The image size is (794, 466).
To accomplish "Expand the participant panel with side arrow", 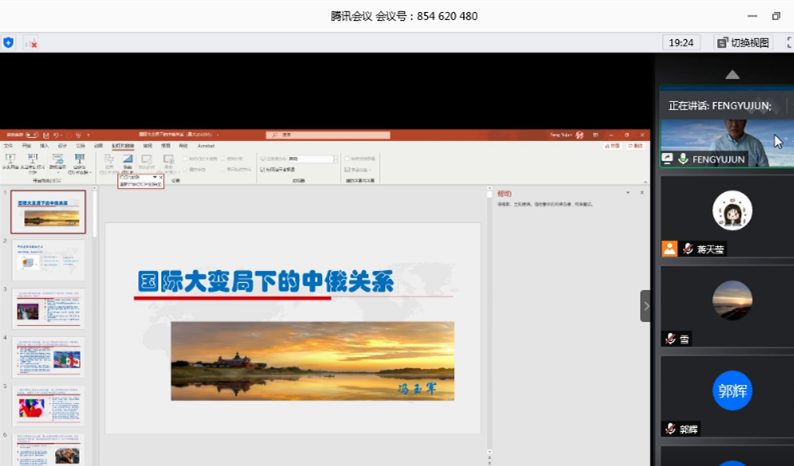I will click(645, 306).
